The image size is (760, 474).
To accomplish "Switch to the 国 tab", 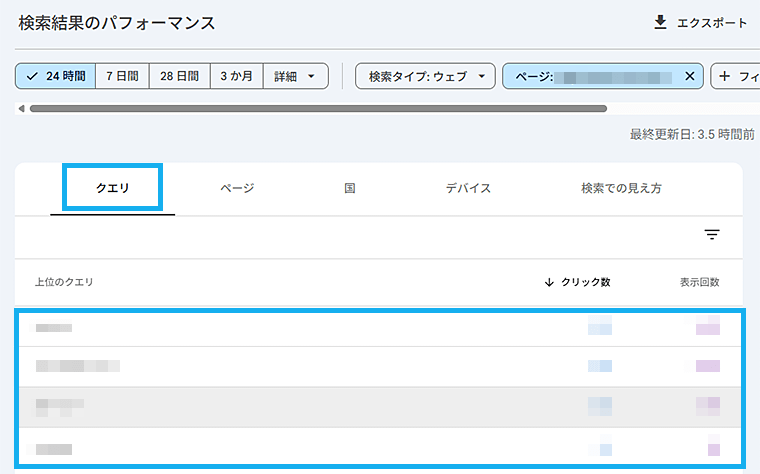I will [x=350, y=188].
